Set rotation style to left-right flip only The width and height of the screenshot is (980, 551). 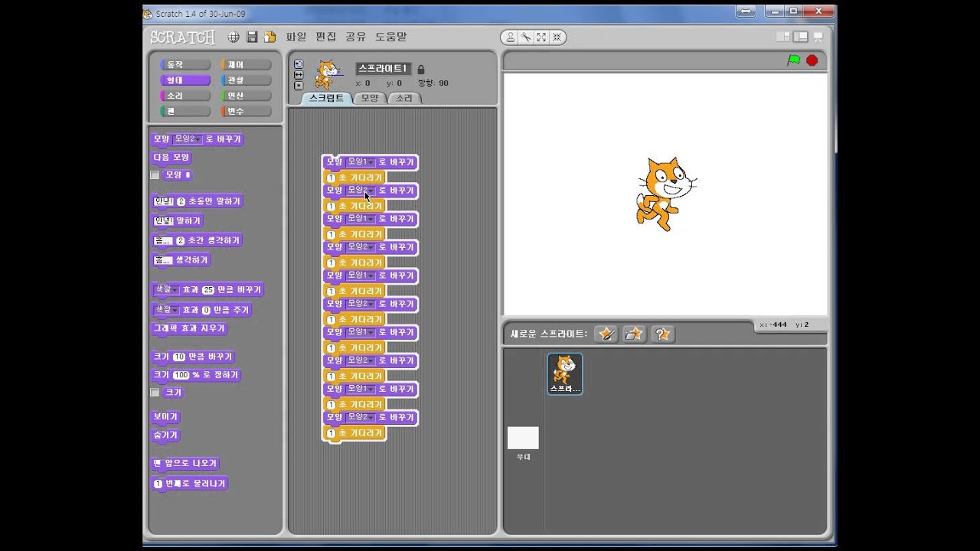point(299,75)
